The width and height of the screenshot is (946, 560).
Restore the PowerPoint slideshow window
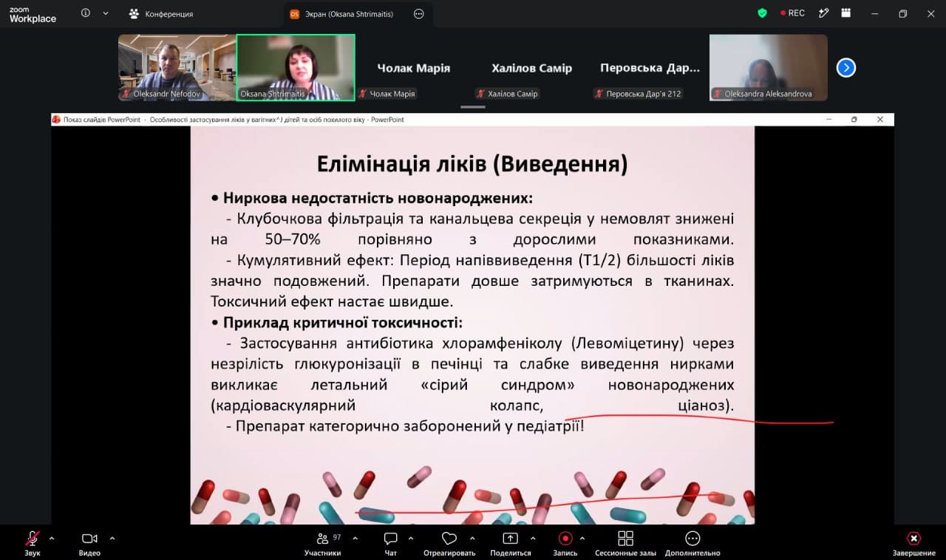click(854, 120)
